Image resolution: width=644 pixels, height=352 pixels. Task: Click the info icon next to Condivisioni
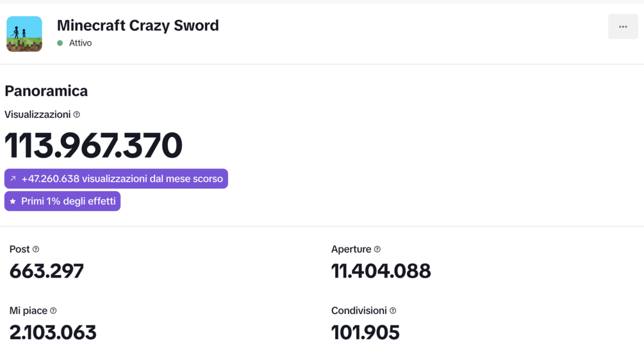point(393,311)
